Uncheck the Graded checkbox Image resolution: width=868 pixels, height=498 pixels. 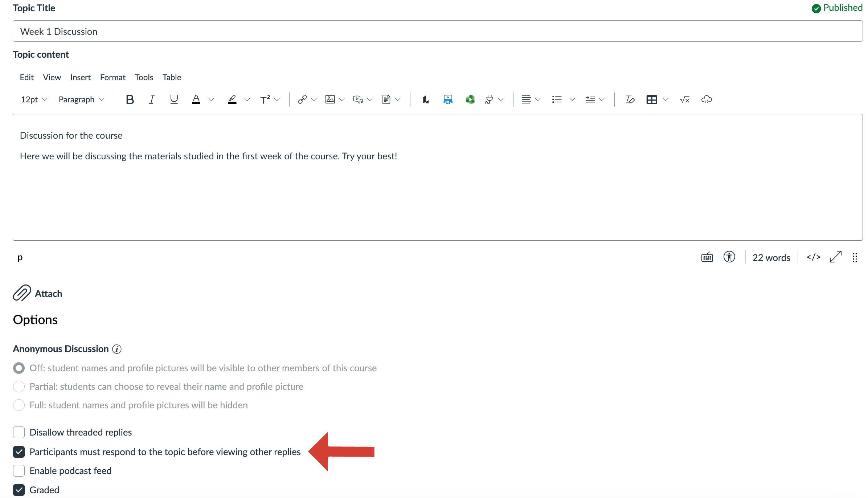[x=19, y=490]
